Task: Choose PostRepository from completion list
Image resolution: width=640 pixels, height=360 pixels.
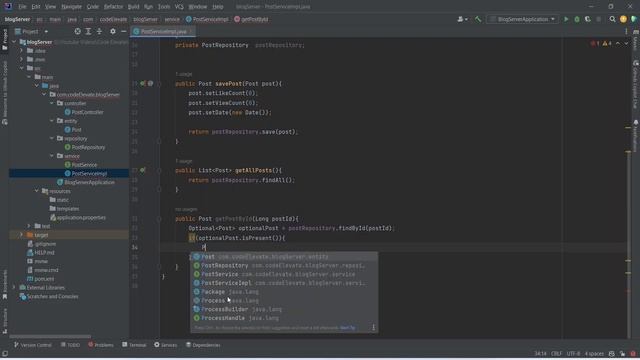Action: point(284,265)
